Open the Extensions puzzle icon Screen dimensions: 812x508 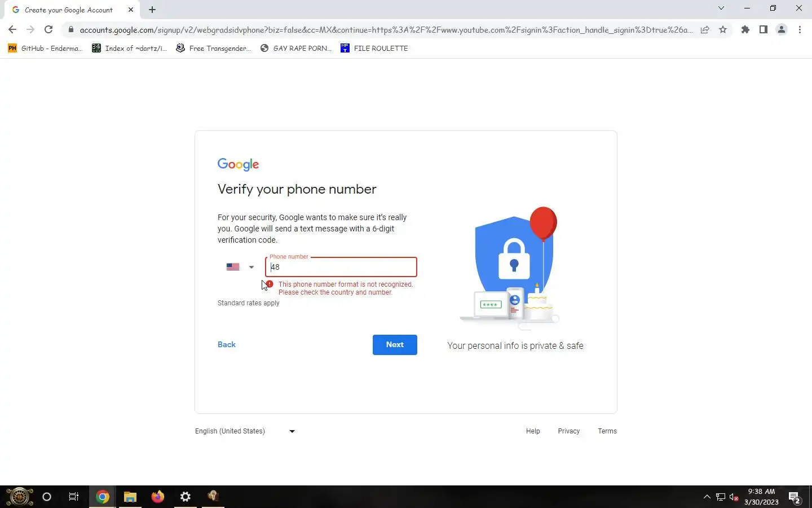pyautogui.click(x=745, y=30)
